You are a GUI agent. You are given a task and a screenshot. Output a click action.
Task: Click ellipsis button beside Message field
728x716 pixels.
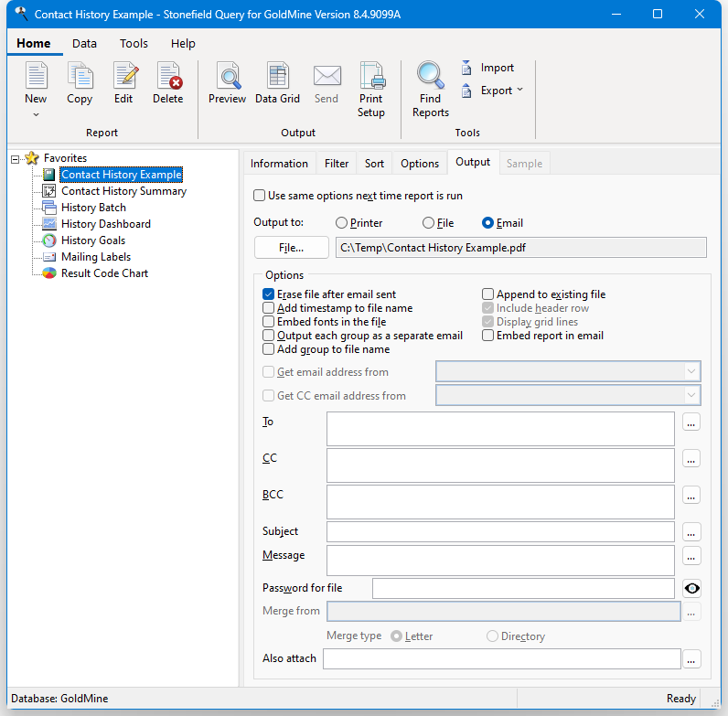click(x=691, y=556)
